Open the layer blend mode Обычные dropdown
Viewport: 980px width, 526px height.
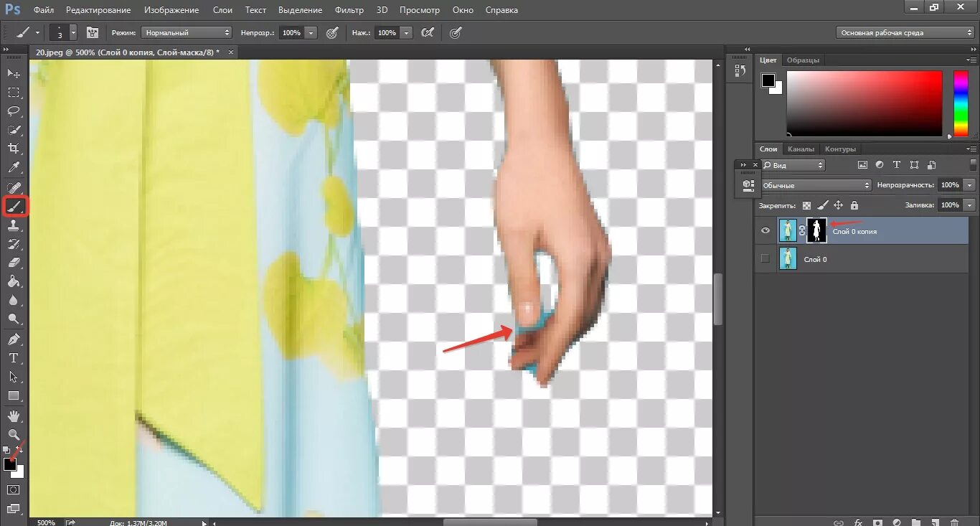[816, 185]
